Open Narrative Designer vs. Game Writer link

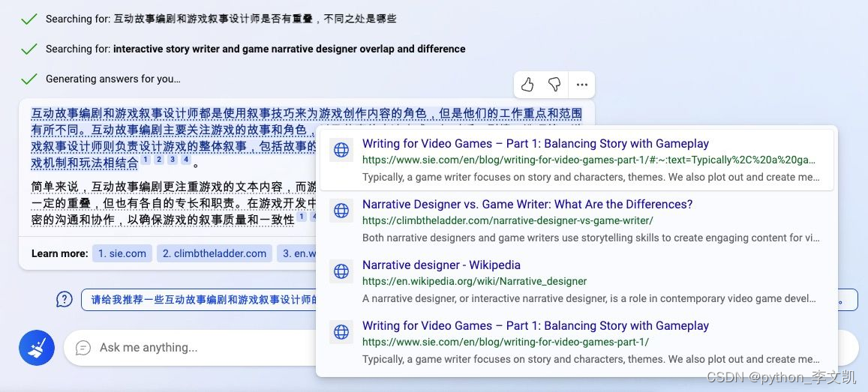(x=527, y=204)
